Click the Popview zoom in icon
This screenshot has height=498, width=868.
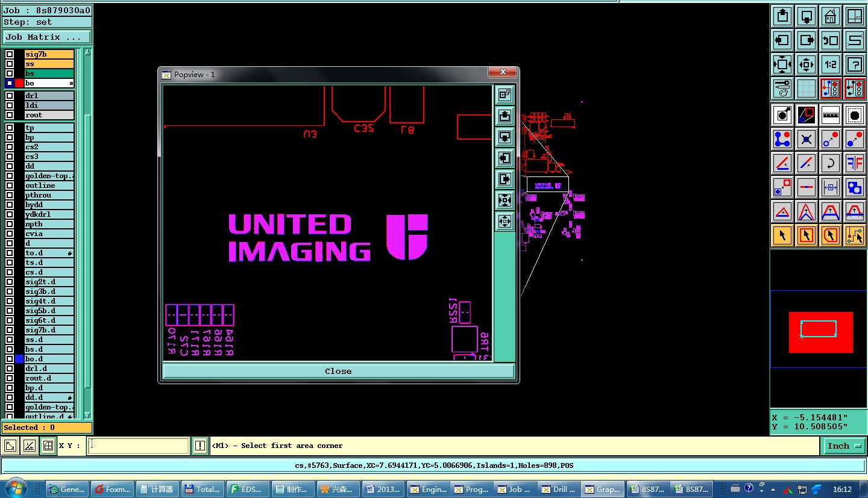point(505,200)
